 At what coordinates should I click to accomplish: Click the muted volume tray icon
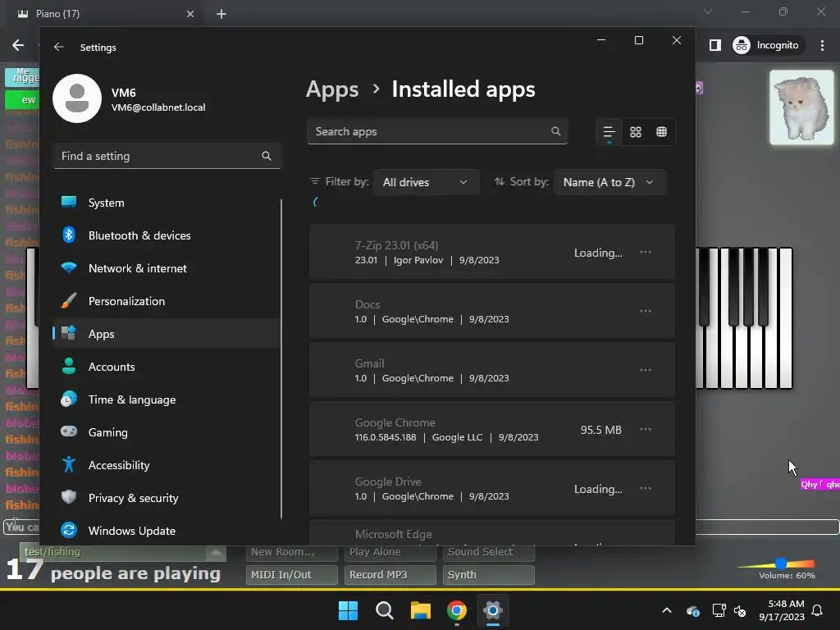pyautogui.click(x=741, y=610)
